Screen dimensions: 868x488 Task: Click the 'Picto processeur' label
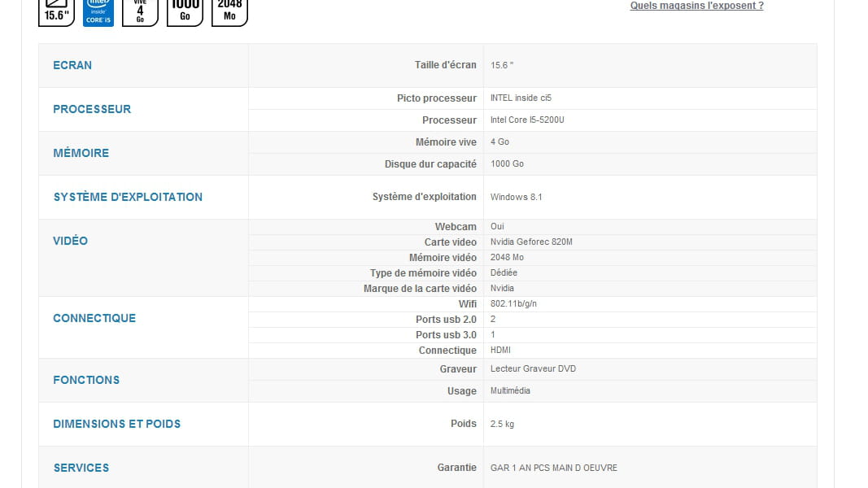(x=437, y=98)
